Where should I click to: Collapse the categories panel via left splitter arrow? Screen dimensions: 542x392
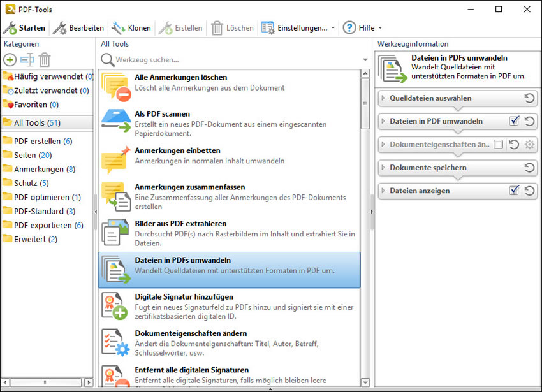(x=96, y=212)
